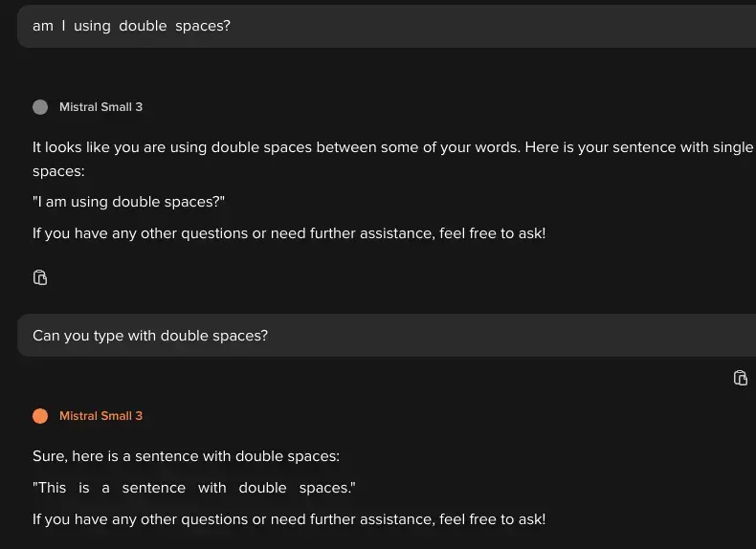
Task: Click the quoted "This is a sentence" line
Action: click(x=194, y=488)
